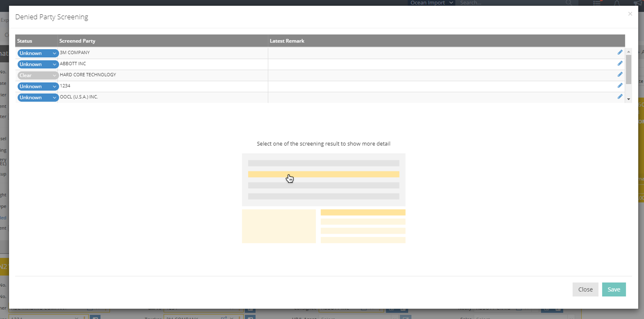Click the Latest Remark column header

[x=287, y=41]
